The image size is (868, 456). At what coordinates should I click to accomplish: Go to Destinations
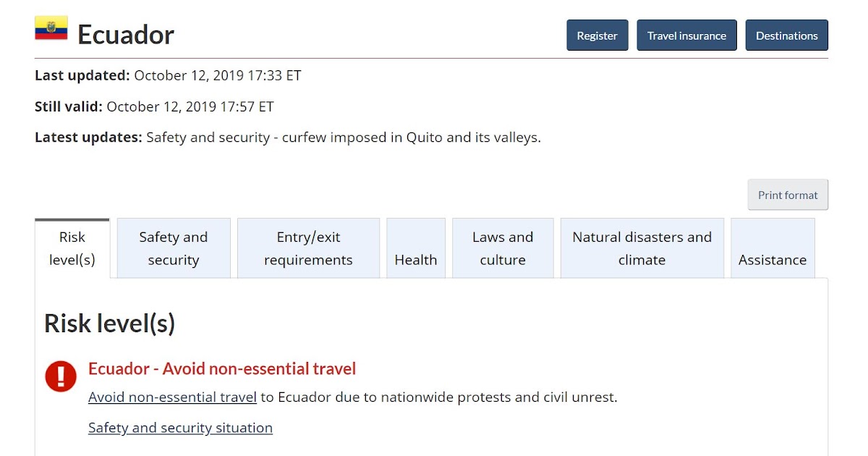[786, 35]
